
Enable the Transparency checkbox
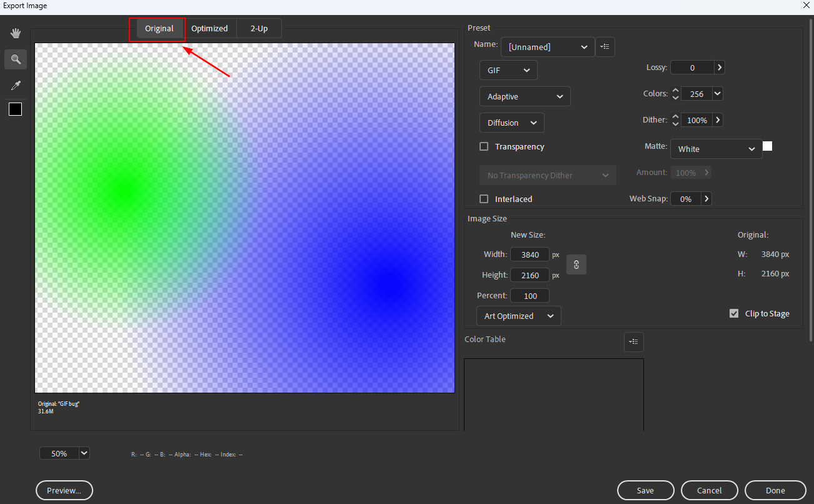point(483,146)
